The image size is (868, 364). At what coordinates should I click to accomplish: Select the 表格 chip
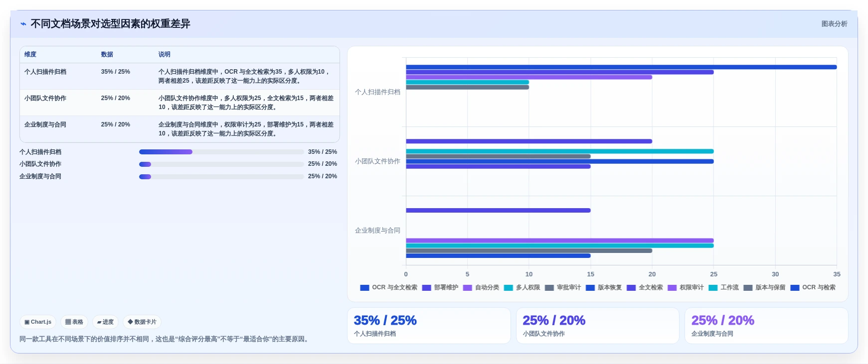click(74, 322)
